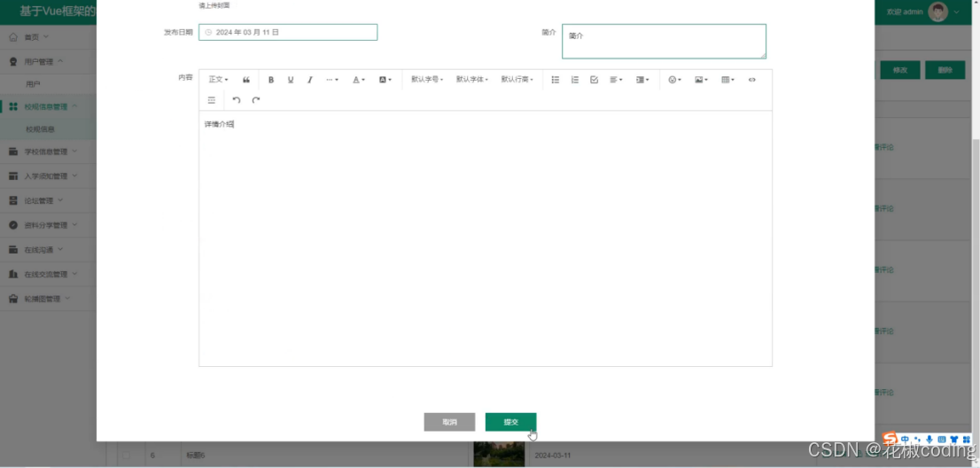Open the font color picker

tap(358, 80)
